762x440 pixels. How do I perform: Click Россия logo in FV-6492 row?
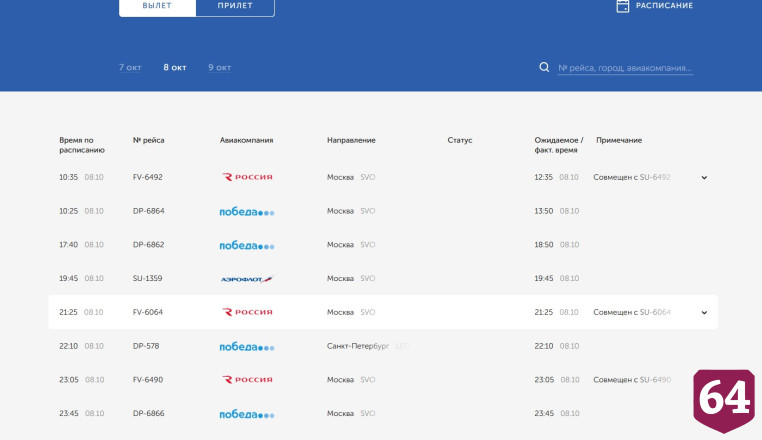[x=247, y=177]
